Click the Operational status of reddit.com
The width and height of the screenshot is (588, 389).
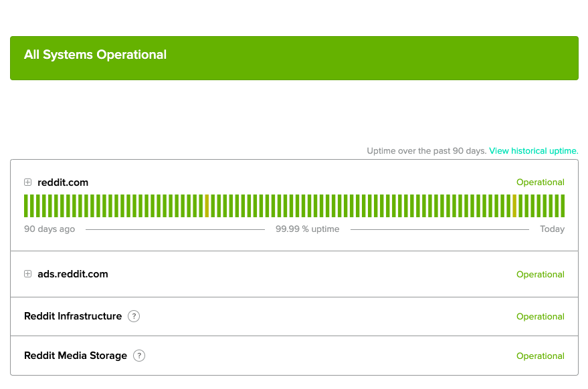pyautogui.click(x=540, y=182)
